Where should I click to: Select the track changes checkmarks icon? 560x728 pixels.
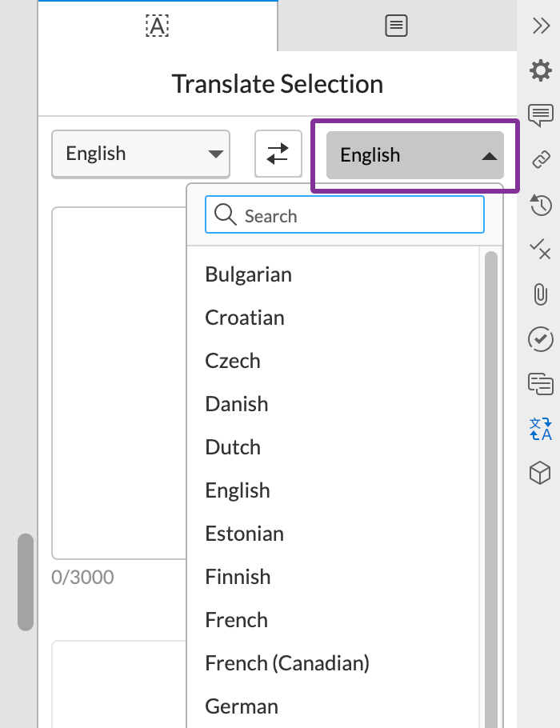(x=542, y=249)
